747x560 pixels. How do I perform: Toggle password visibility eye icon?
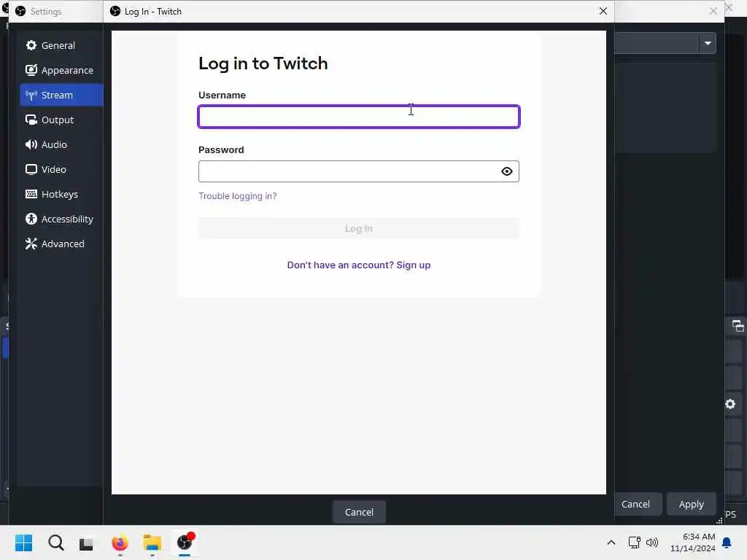(506, 171)
